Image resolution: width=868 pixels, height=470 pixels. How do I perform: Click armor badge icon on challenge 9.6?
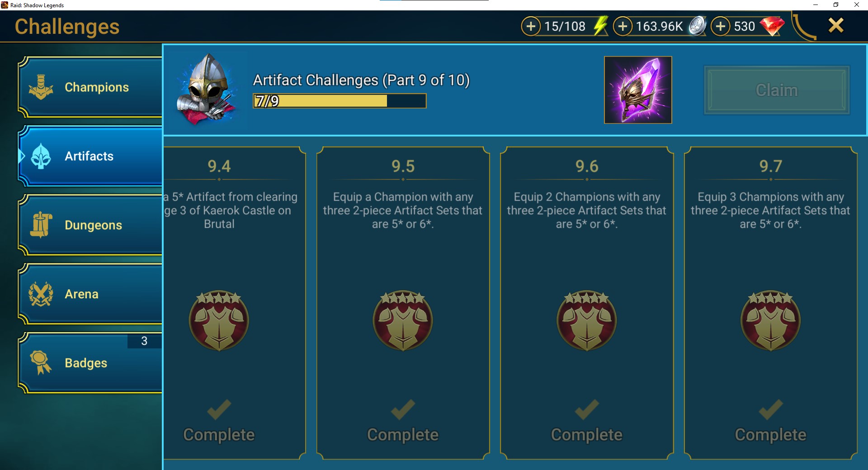coord(587,320)
